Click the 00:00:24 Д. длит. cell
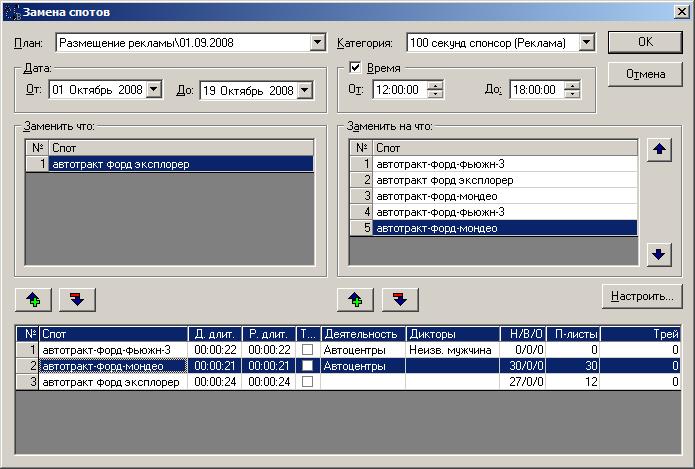 (x=215, y=382)
